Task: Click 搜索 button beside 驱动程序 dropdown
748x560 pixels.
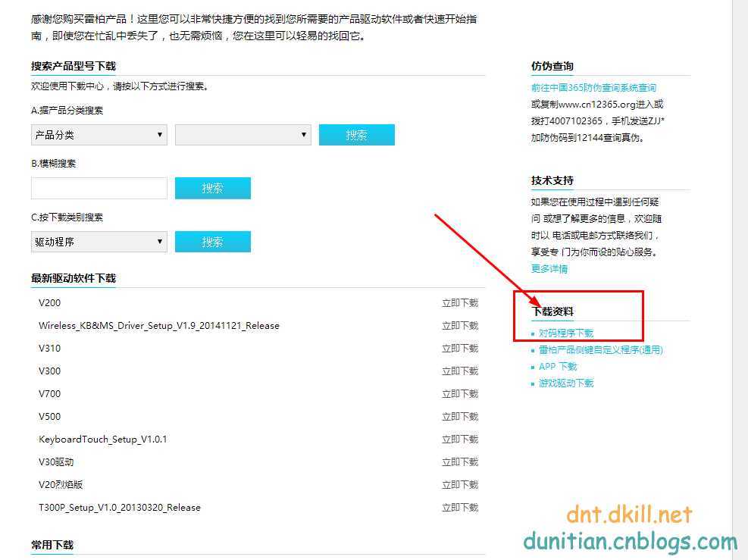Action: click(213, 242)
